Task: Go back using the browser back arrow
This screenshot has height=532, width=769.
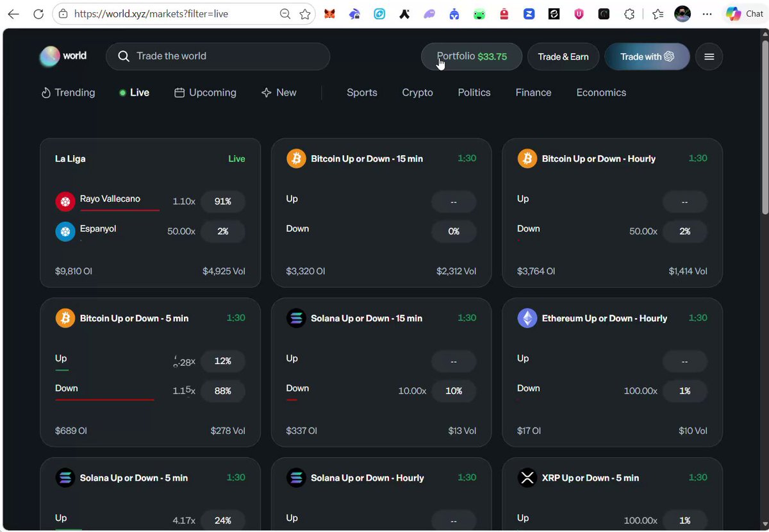Action: click(13, 13)
